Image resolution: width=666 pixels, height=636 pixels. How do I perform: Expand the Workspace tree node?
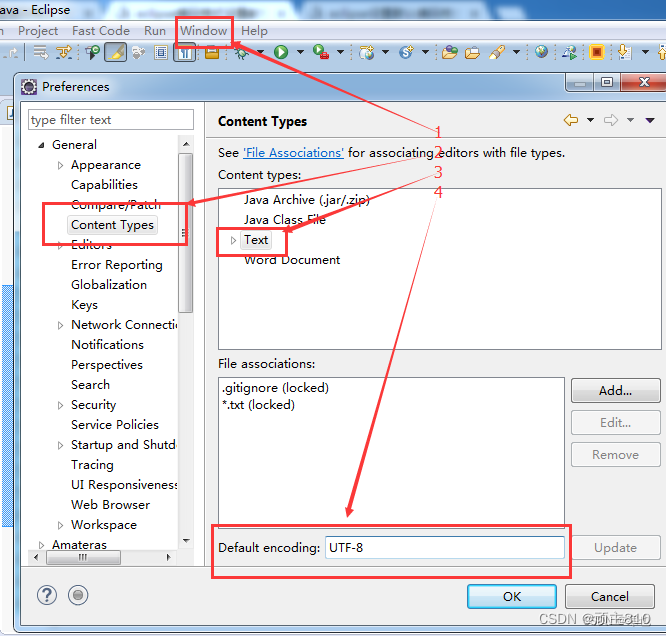(x=60, y=525)
